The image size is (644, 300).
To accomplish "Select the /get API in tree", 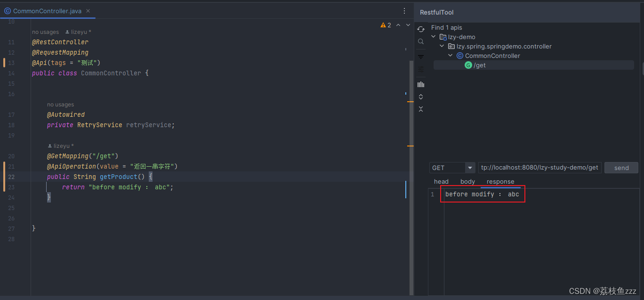I will (533, 65).
